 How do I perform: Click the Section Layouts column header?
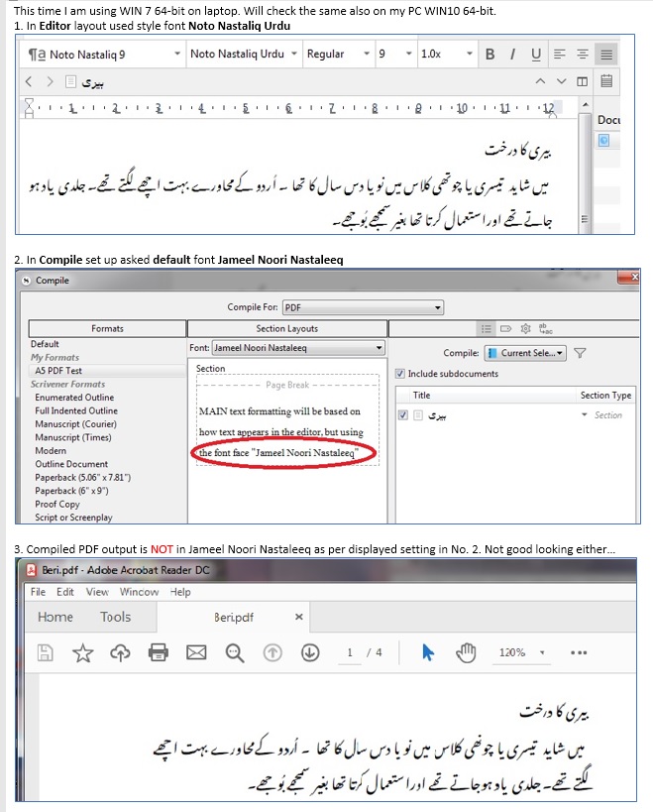287,328
